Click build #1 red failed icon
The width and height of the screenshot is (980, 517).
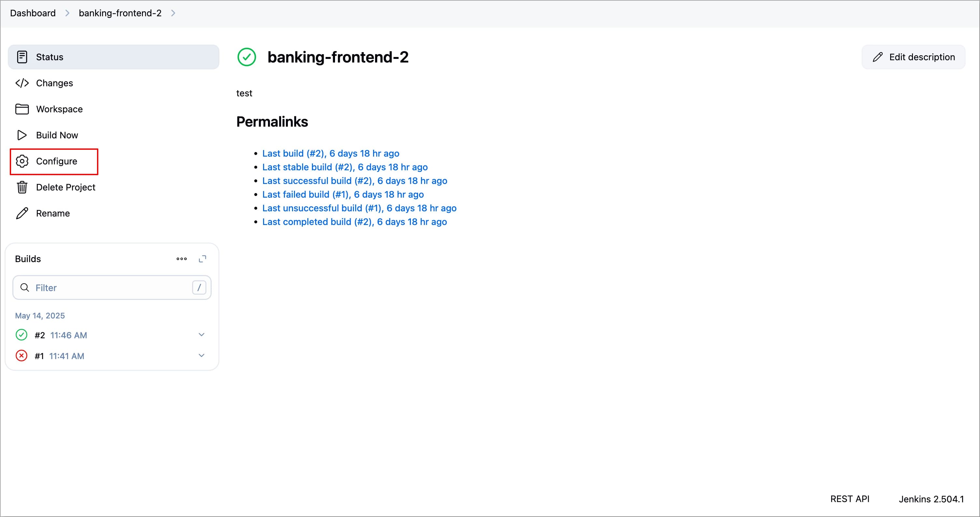[x=21, y=356]
